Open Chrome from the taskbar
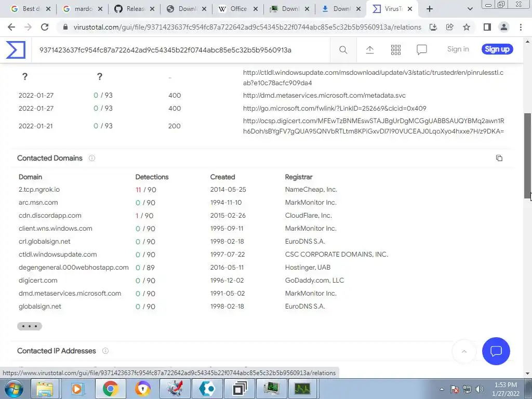Viewport: 532px width, 399px height. (110, 389)
